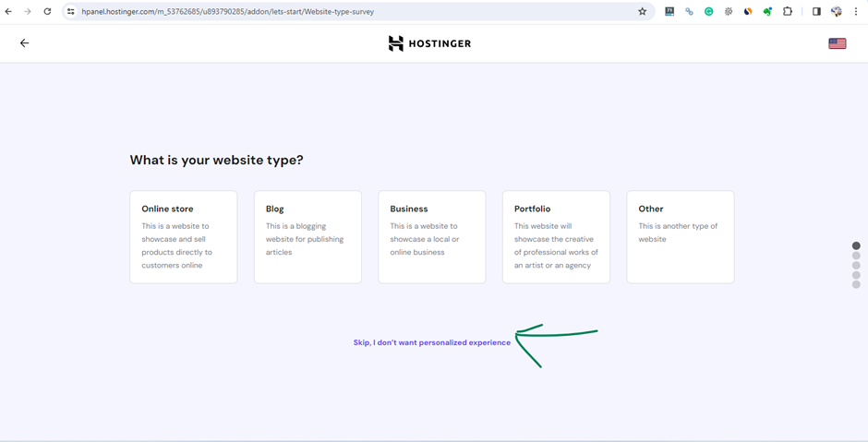Open the Extensions puzzle-piece menu
Viewport: 868px width, 442px height.
tap(787, 11)
